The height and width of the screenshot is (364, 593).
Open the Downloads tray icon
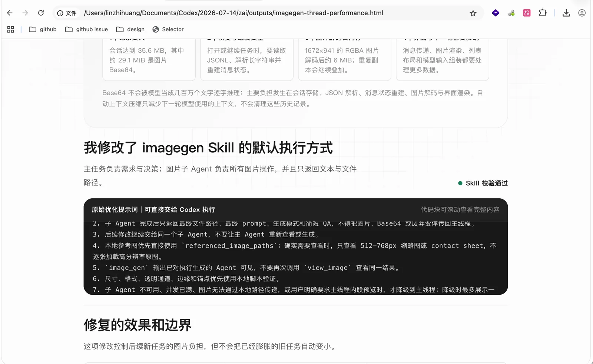click(566, 13)
